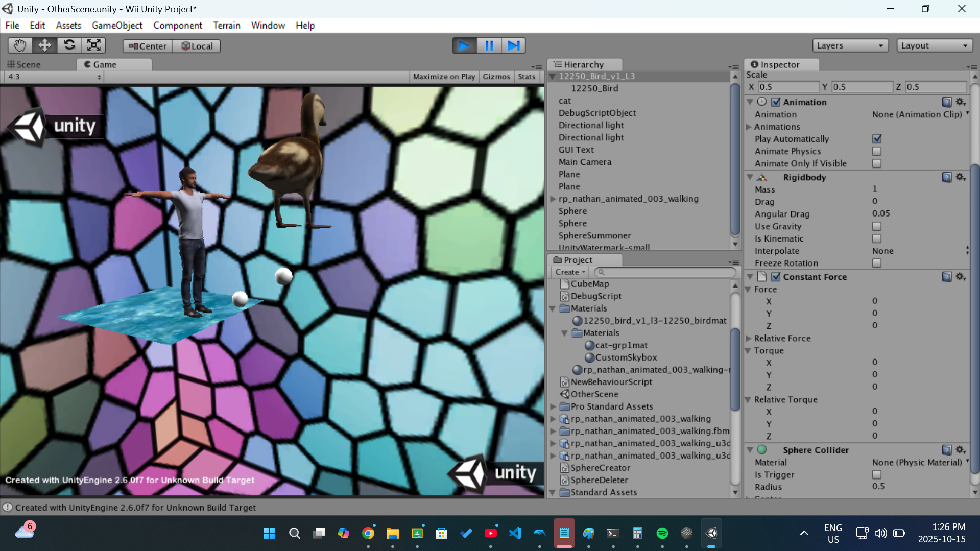Select the Scale tool

coord(93,45)
